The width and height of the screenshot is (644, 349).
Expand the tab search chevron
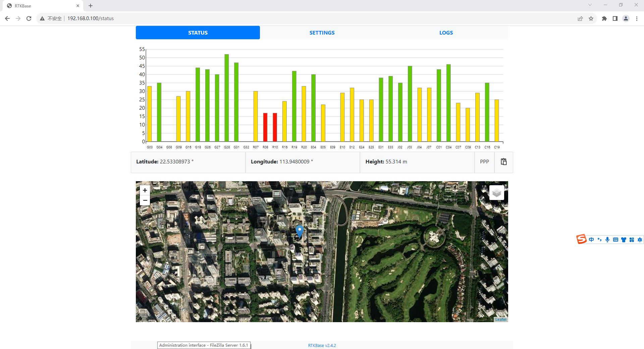coord(590,5)
